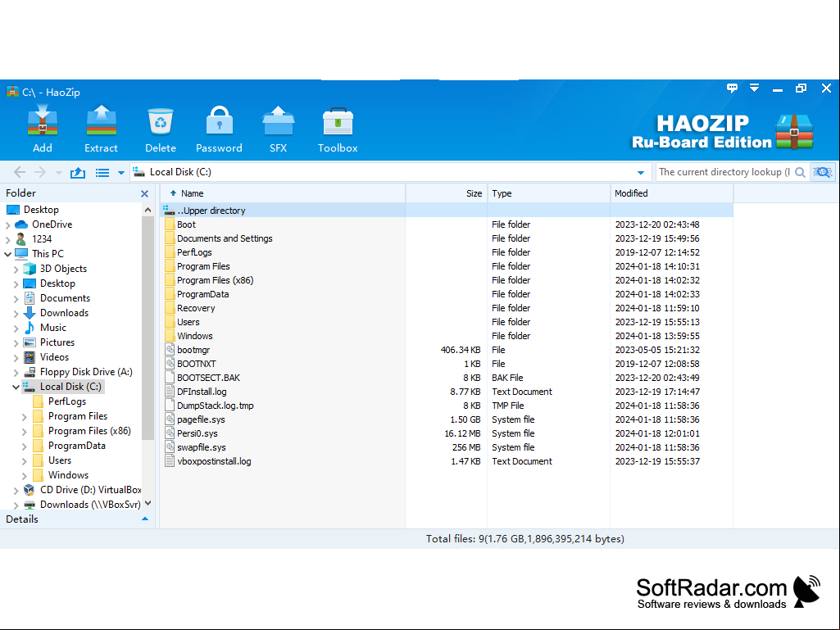Viewport: 840px width, 630px height.
Task: Select vboxpostinstall.log in the file list
Action: (214, 461)
